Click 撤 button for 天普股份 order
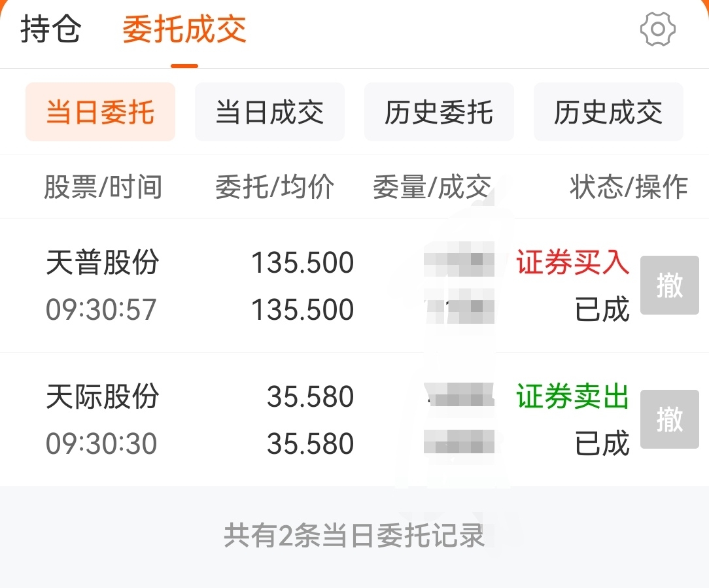Image resolution: width=709 pixels, height=588 pixels. (669, 286)
